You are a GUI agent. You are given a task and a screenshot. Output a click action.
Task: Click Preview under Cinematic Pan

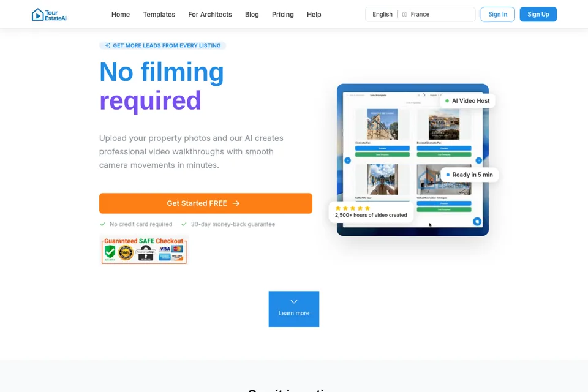tap(382, 148)
